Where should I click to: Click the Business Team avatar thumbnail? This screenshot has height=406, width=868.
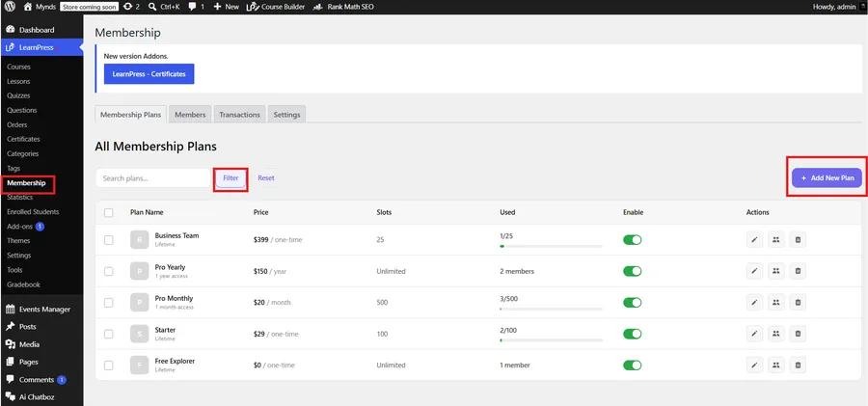click(140, 240)
